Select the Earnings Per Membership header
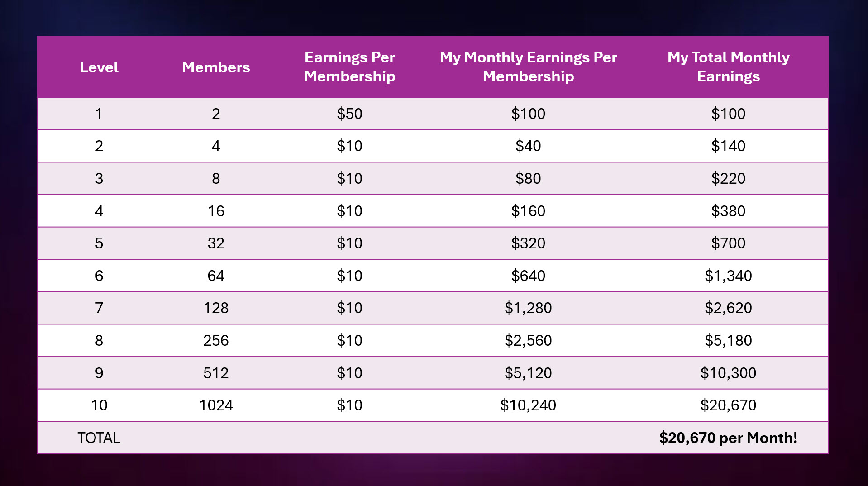 349,67
